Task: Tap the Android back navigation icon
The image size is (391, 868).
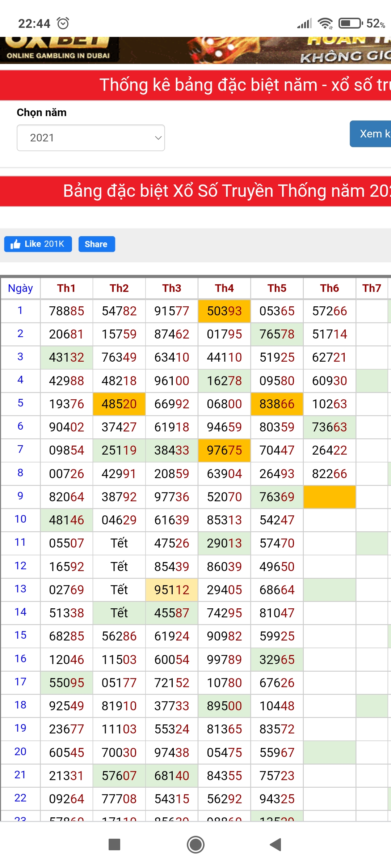Action: [276, 845]
